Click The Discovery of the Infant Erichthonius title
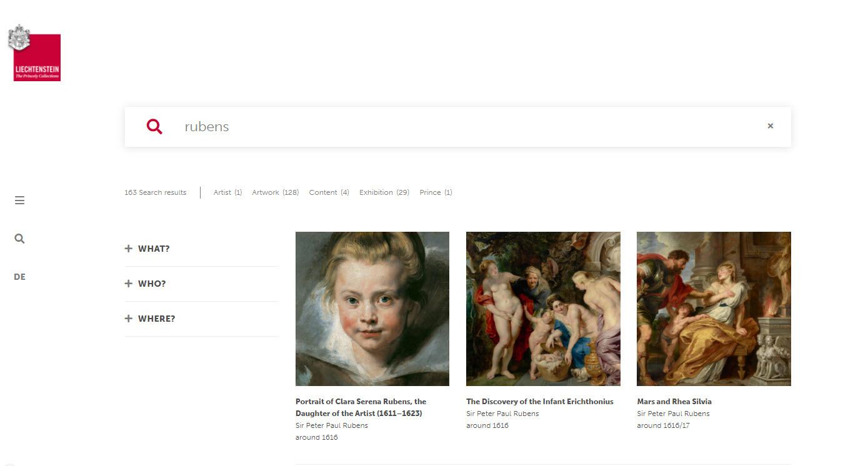The height and width of the screenshot is (466, 868). coord(540,402)
